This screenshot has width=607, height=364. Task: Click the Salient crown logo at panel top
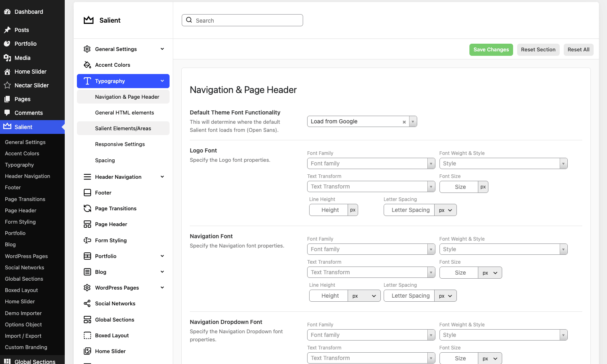[89, 20]
